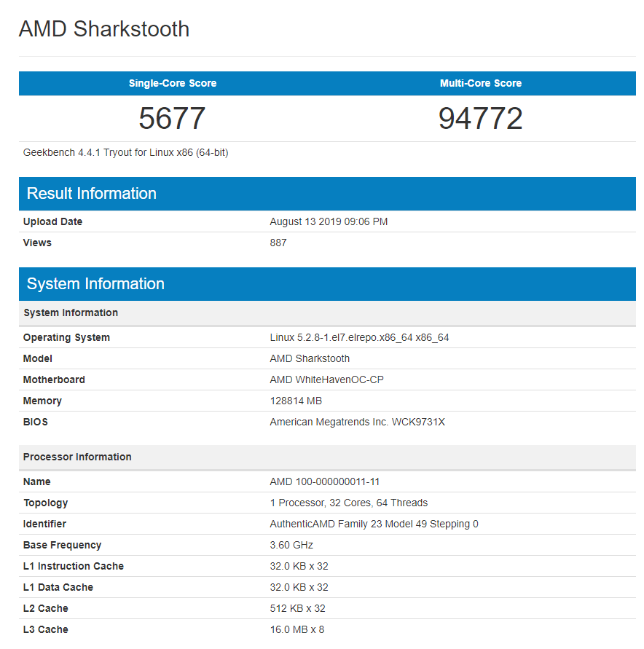Click the Linux operating system value

click(359, 338)
